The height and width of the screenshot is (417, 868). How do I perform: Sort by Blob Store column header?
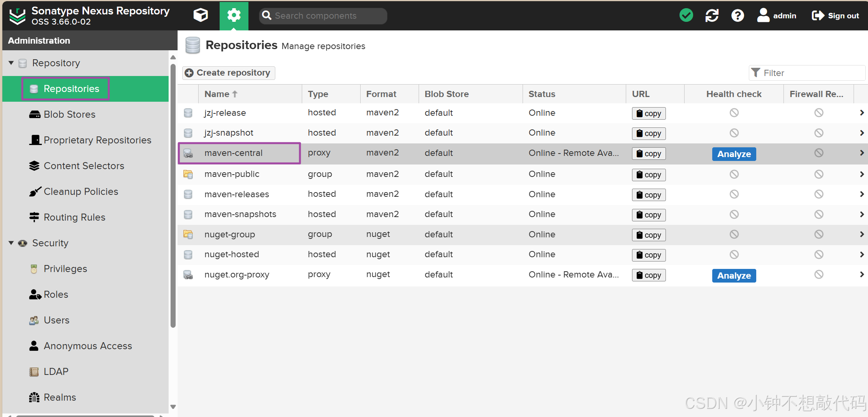click(x=470, y=94)
